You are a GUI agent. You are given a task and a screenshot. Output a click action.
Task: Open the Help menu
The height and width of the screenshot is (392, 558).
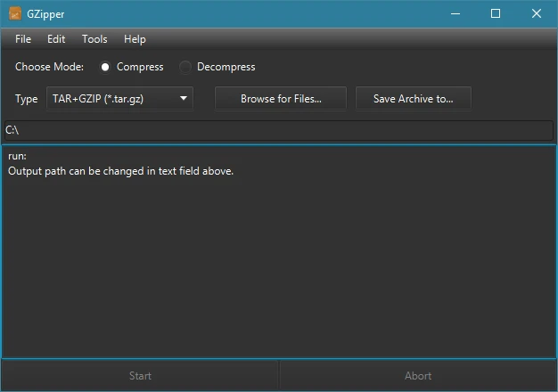click(x=135, y=39)
